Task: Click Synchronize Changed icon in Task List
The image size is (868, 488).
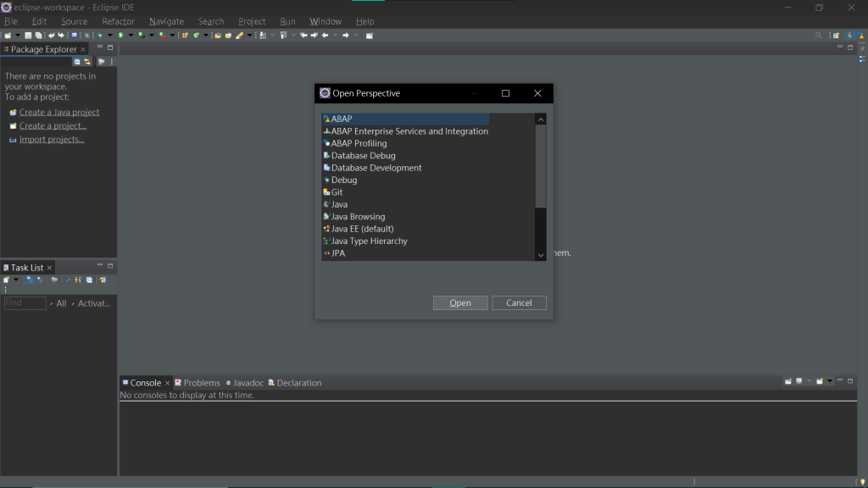Action: click(103, 280)
